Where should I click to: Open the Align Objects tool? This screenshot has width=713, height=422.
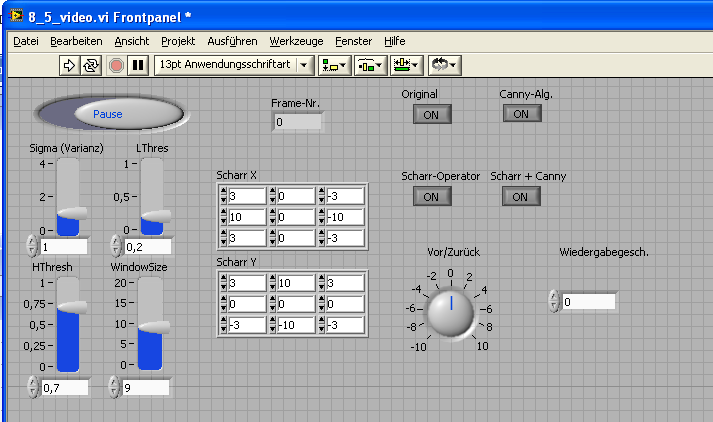pos(333,65)
